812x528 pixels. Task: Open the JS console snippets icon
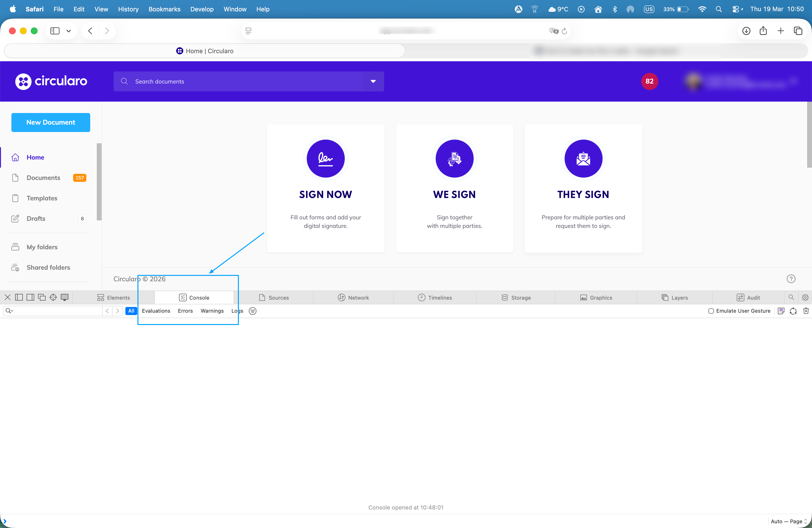coord(781,311)
